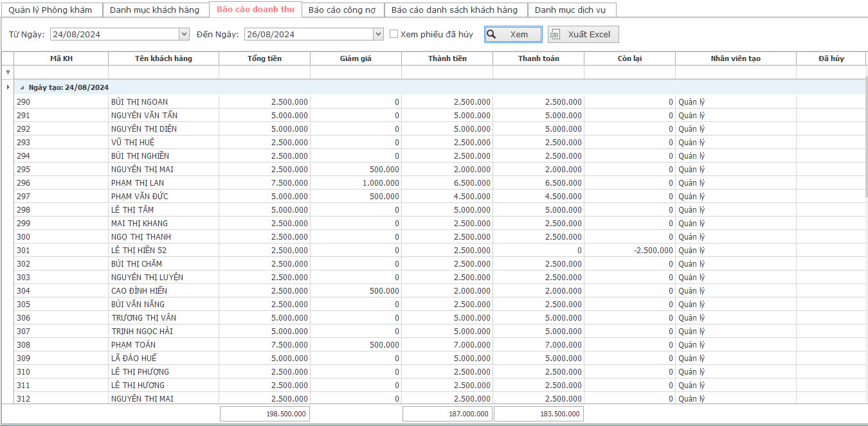Screen dimensions: 868x426
Task: Select customer LÊ THỊ HIỀN 52
Action: click(138, 250)
